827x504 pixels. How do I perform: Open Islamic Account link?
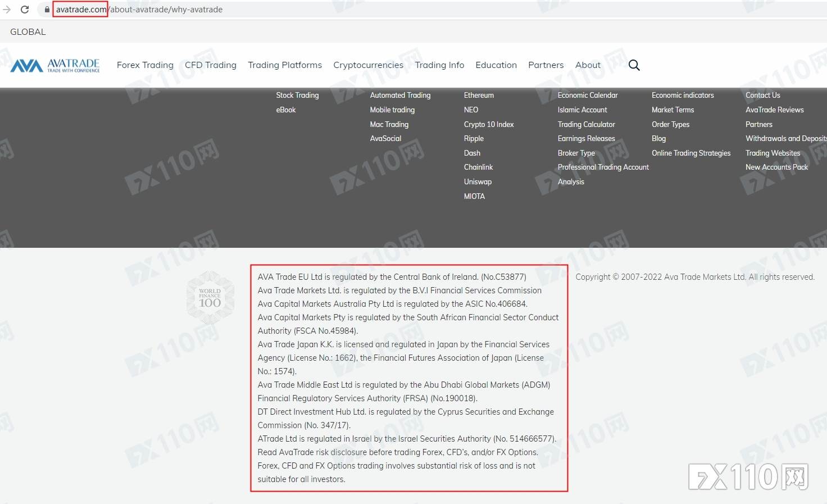click(x=583, y=110)
